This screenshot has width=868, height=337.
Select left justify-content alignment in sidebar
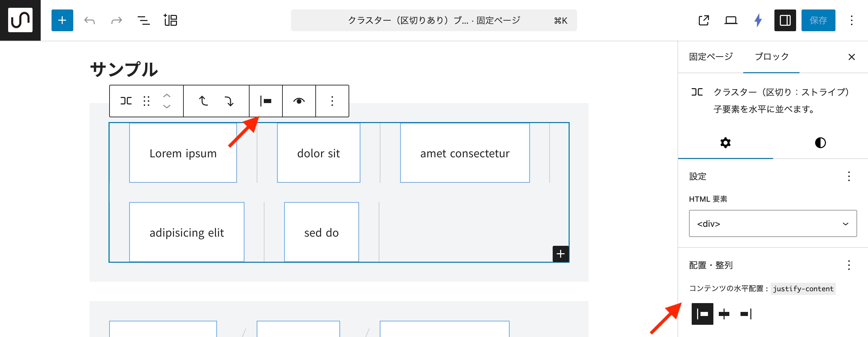pos(702,314)
